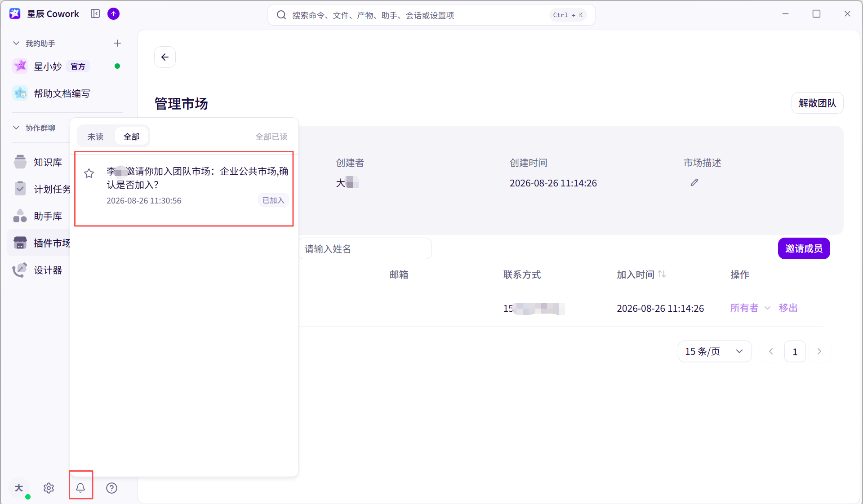Image resolution: width=863 pixels, height=504 pixels.
Task: Switch to the 未读 tab
Action: point(95,137)
